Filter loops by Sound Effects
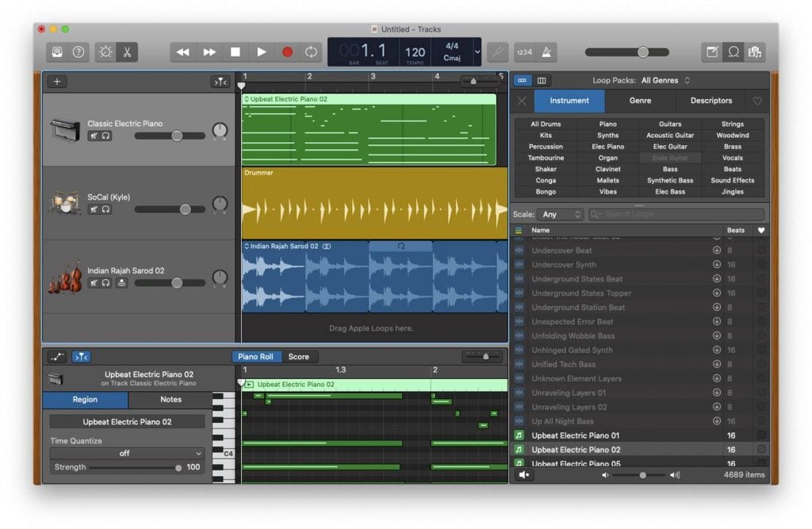812x529 pixels. pyautogui.click(x=733, y=180)
